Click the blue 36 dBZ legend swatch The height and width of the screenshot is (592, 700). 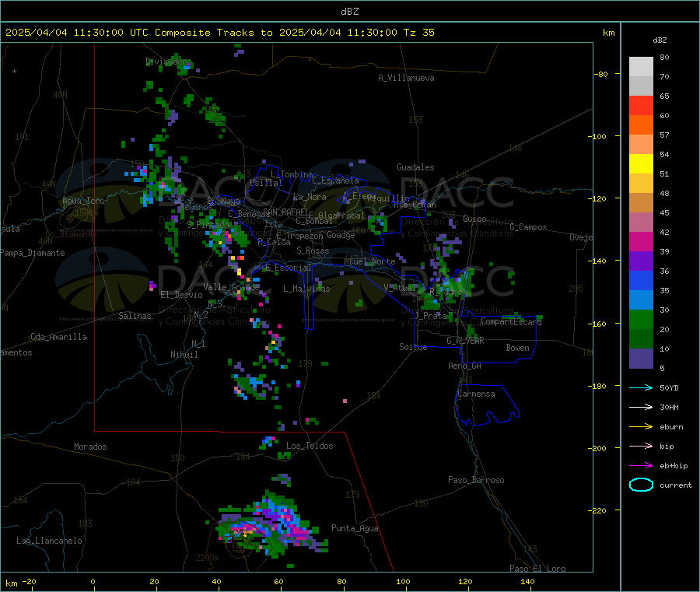click(641, 280)
